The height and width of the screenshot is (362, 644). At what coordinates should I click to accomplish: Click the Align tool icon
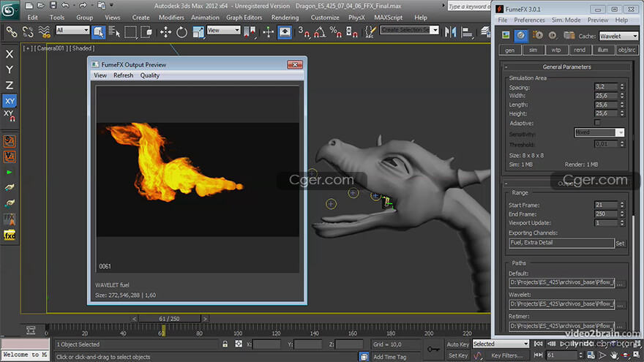click(x=467, y=31)
